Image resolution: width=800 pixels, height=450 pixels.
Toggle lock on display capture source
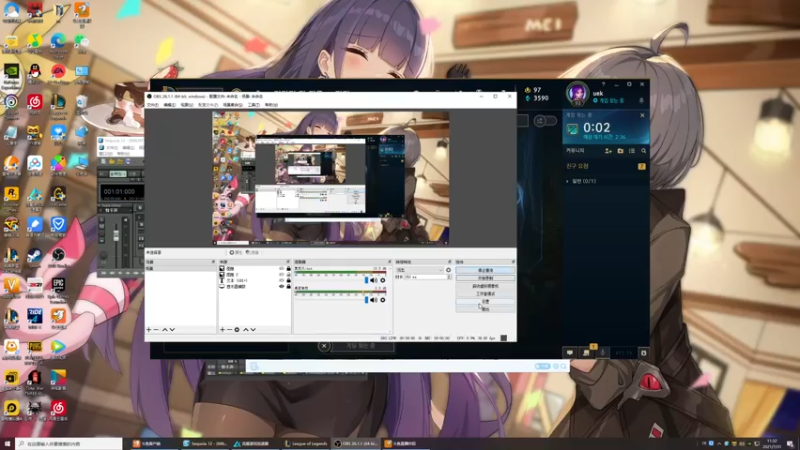tap(288, 287)
